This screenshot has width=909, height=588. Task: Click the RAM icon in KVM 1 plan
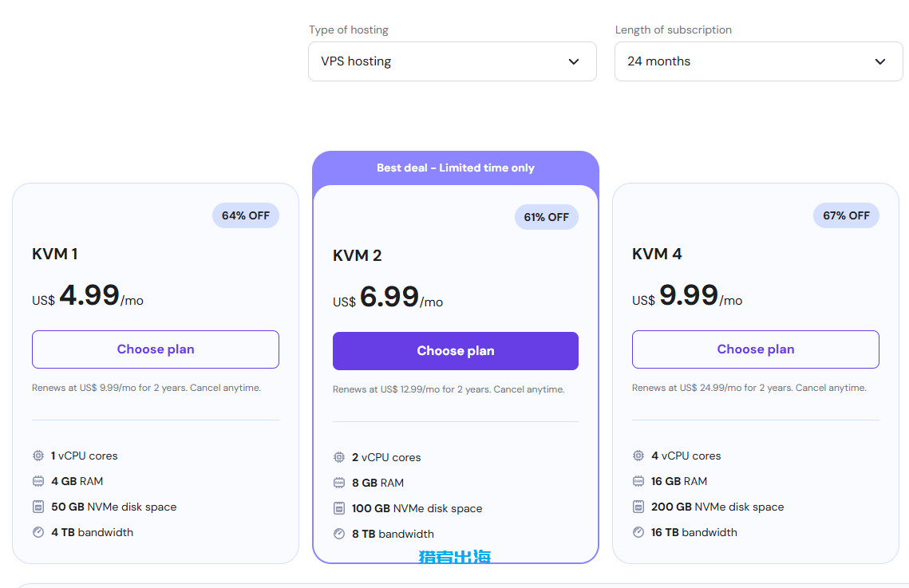38,481
